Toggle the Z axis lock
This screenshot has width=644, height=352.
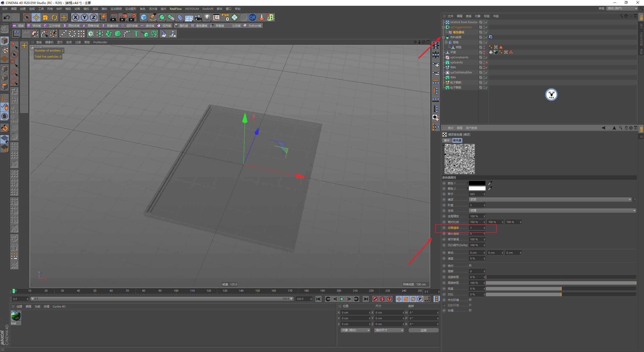pyautogui.click(x=94, y=17)
